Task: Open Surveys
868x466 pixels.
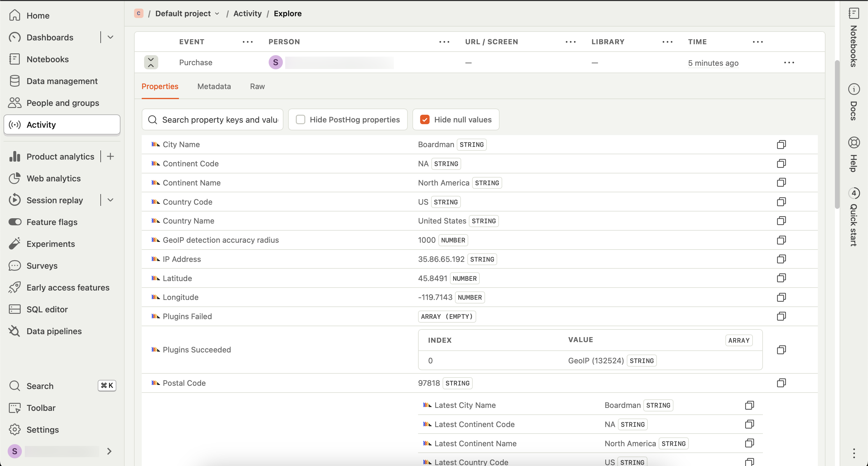Action: pyautogui.click(x=42, y=266)
